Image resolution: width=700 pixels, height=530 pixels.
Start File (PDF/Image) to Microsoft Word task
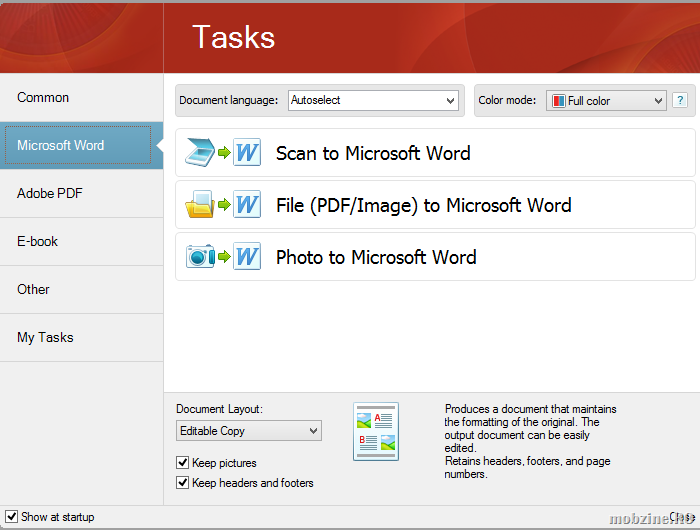[x=435, y=204]
